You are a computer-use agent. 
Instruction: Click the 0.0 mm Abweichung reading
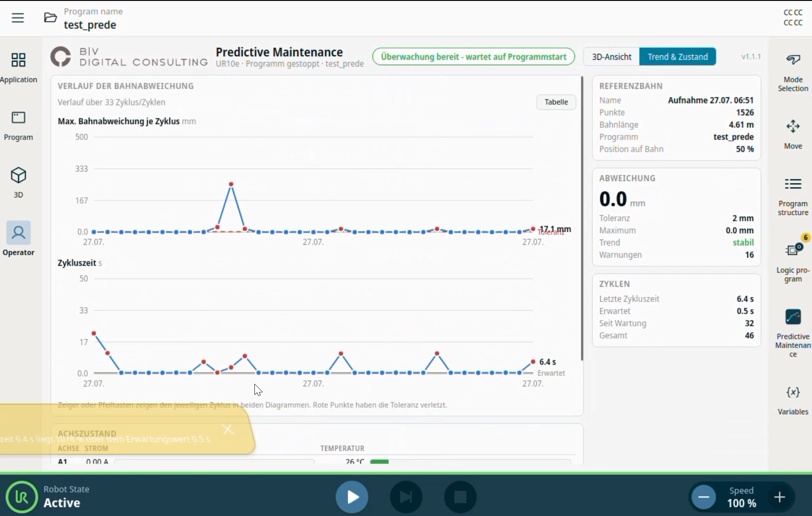[622, 199]
